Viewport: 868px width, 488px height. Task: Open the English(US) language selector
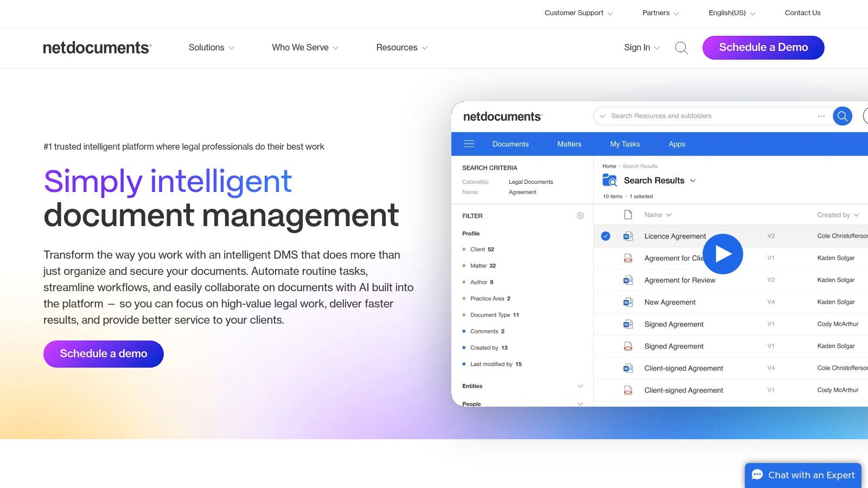(732, 13)
